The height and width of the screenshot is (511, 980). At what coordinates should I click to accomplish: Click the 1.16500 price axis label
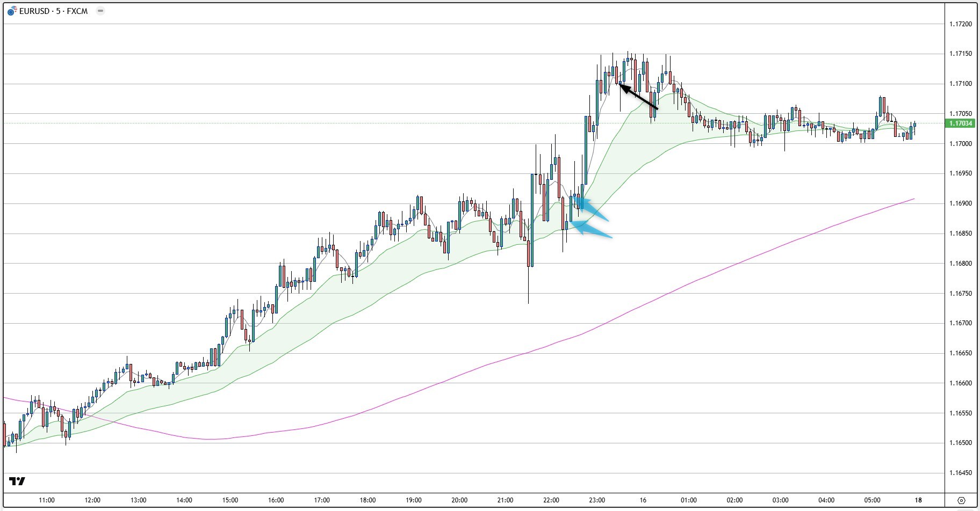coord(961,443)
